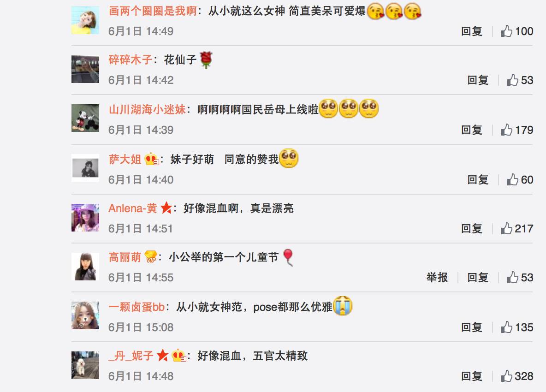Reply to the 花仙子 comment
Viewport: 546px width, 392px height.
click(477, 80)
